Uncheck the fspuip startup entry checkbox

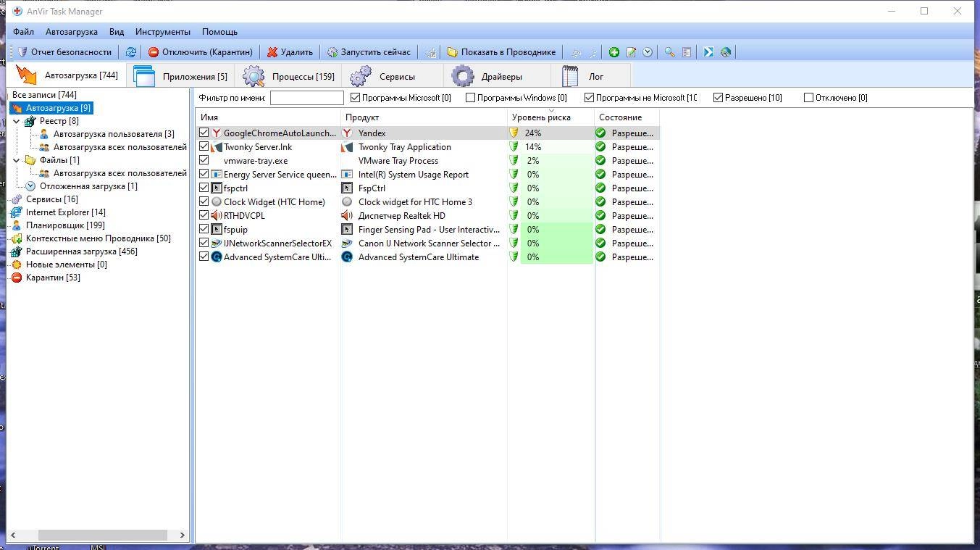click(x=204, y=230)
